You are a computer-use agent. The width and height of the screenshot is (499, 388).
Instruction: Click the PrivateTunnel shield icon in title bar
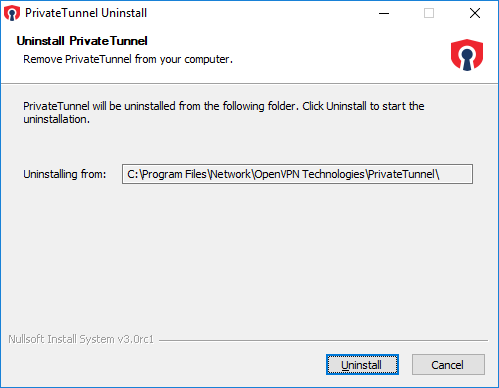point(12,13)
